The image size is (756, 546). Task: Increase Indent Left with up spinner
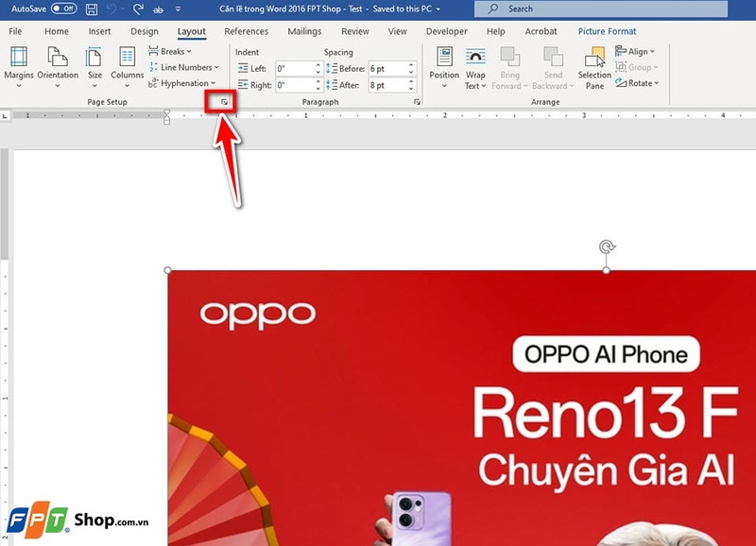tap(318, 65)
